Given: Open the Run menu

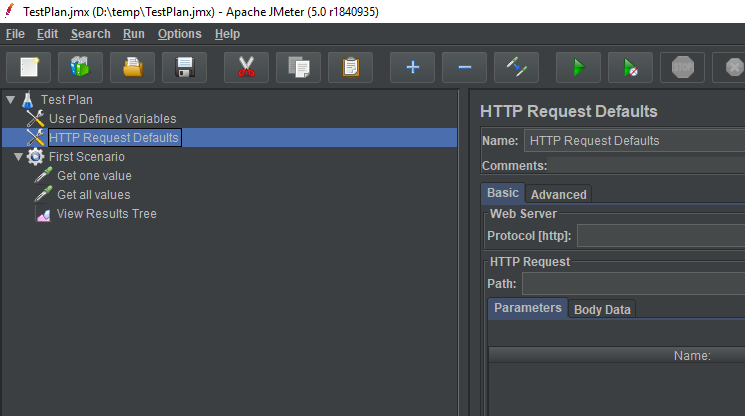Looking at the screenshot, I should pyautogui.click(x=134, y=34).
